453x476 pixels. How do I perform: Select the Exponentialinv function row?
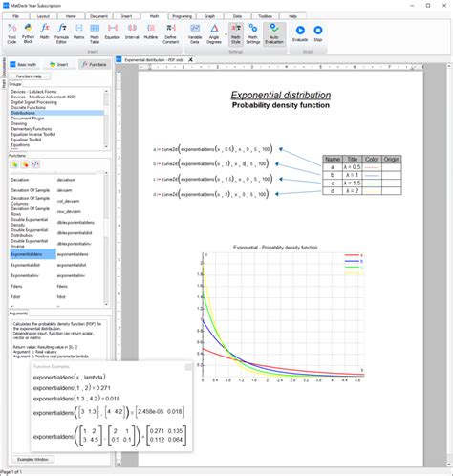tap(56, 275)
